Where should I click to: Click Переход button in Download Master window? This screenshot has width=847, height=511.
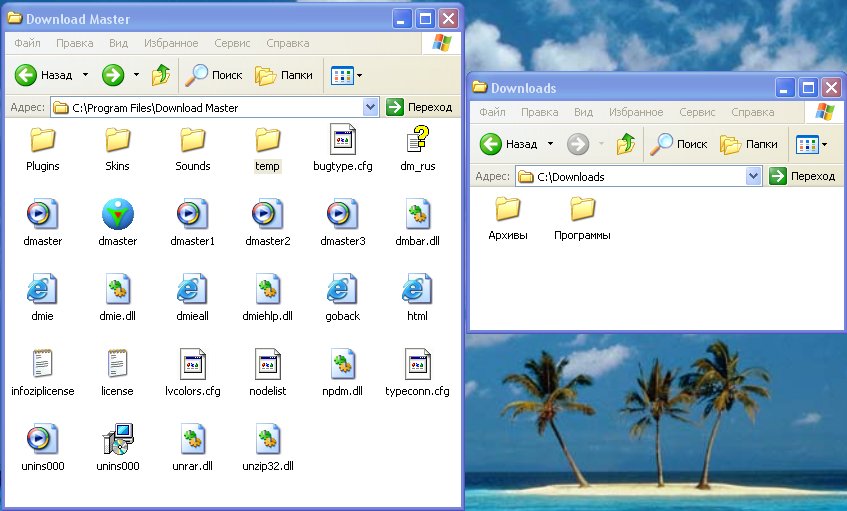[420, 107]
